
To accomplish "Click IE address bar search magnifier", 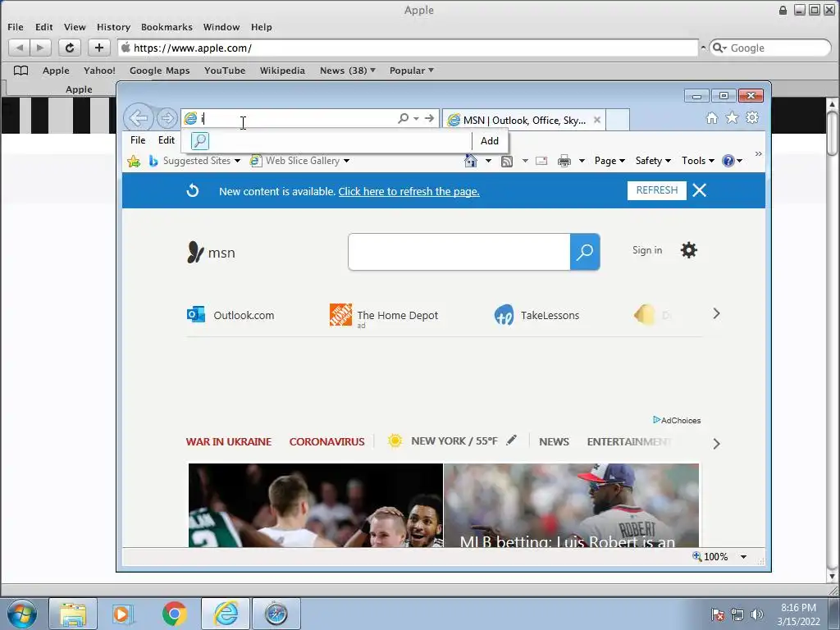I will 403,118.
